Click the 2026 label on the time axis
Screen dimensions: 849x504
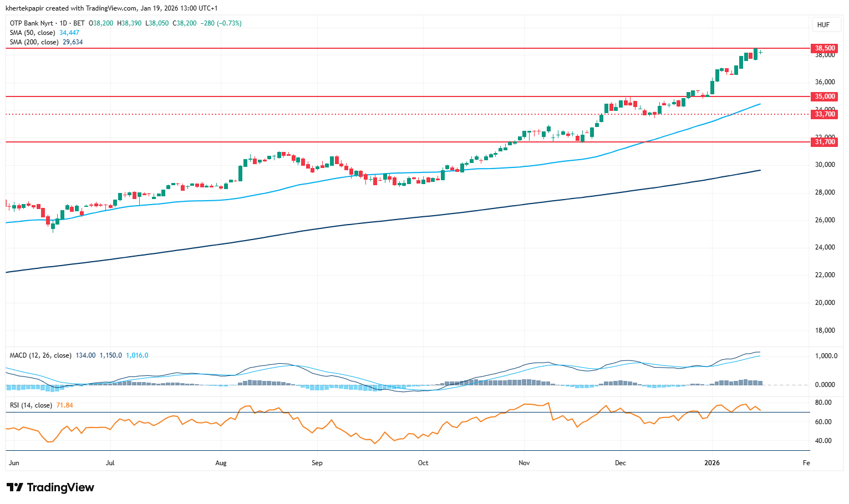711,463
